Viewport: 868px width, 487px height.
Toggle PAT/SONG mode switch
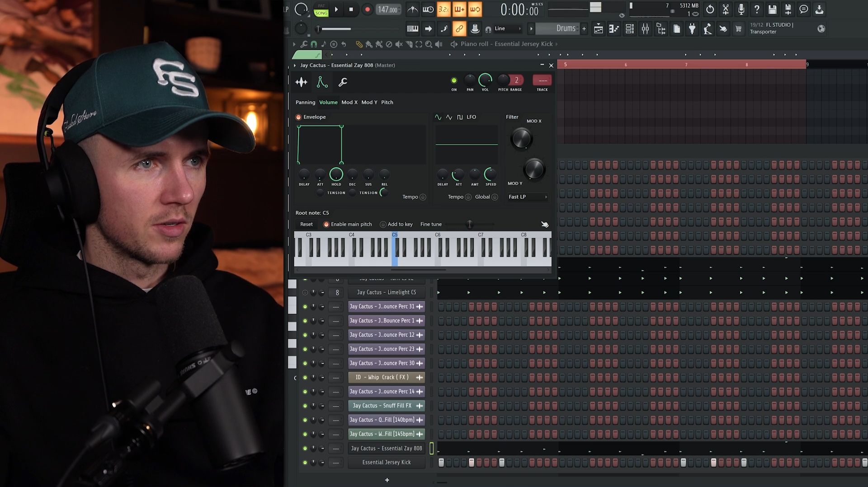point(321,10)
